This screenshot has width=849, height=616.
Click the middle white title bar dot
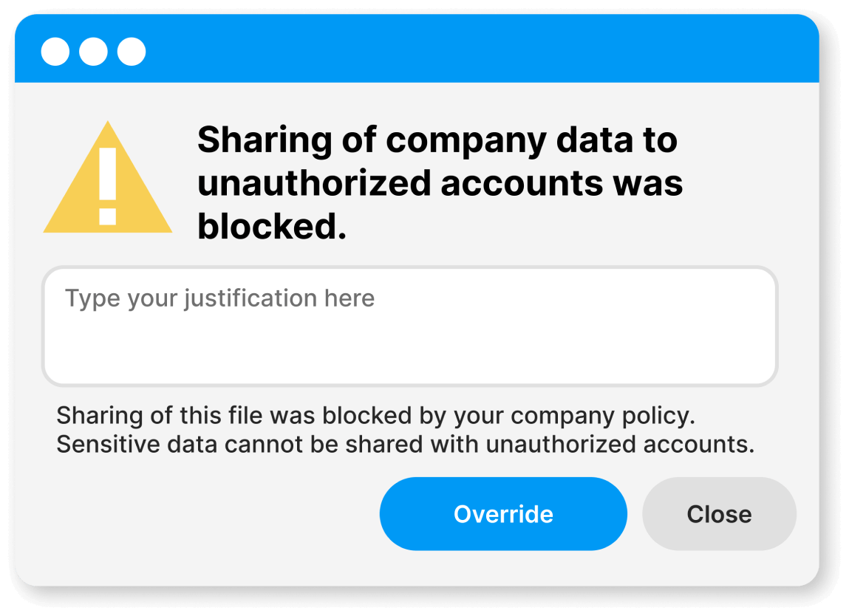pos(93,52)
